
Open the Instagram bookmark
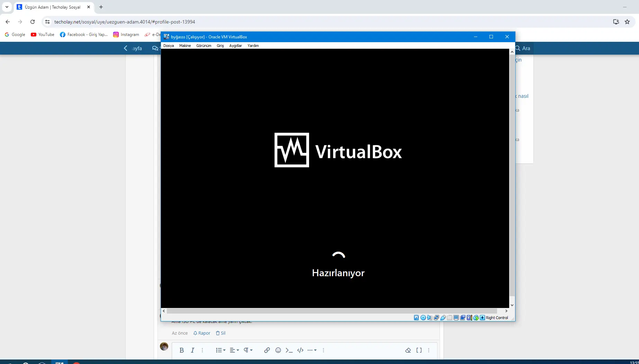[126, 35]
